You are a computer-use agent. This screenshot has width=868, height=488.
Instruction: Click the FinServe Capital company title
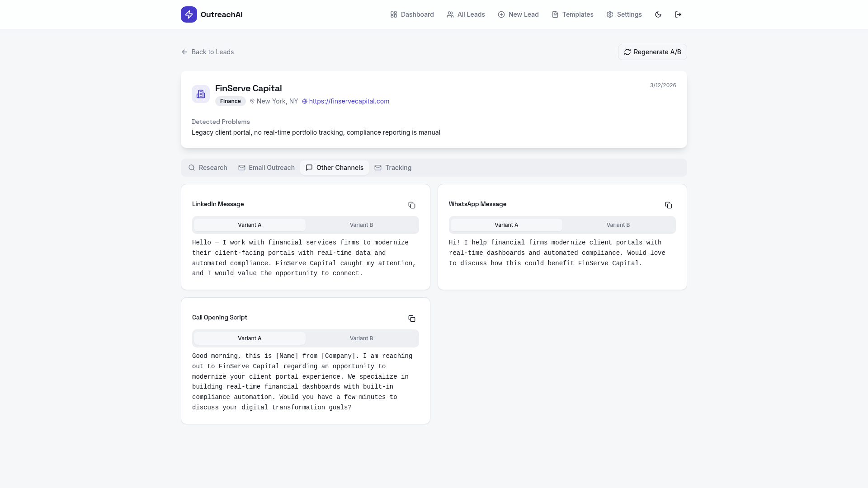(249, 89)
